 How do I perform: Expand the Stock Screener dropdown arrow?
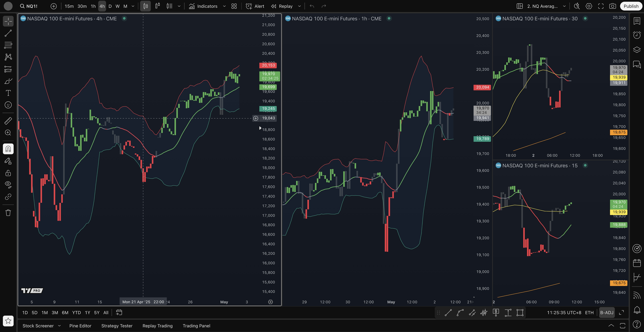[x=59, y=326]
